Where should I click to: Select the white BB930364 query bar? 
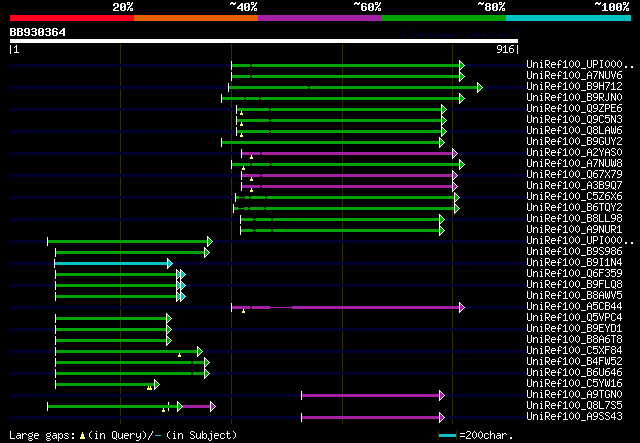coord(264,41)
